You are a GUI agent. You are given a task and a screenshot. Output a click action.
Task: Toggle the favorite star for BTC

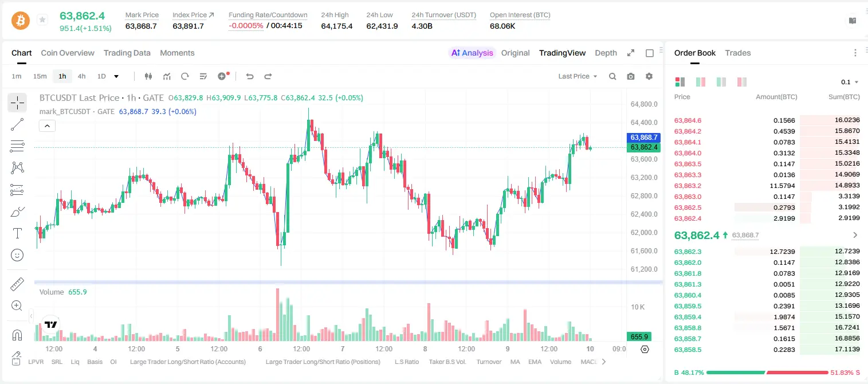tap(42, 20)
